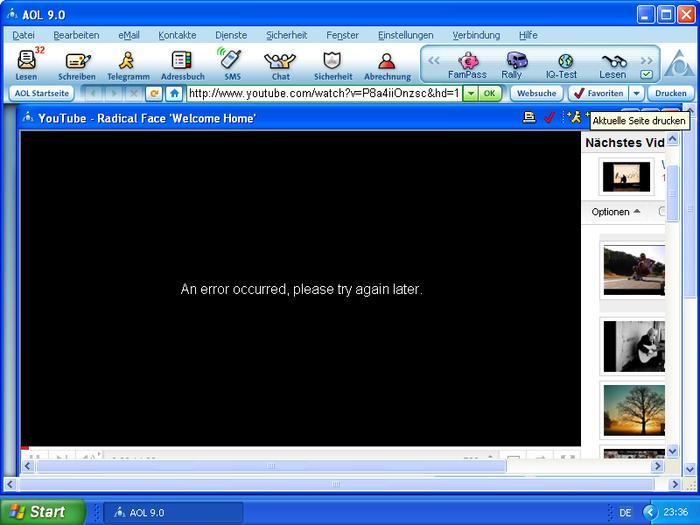Click the URL address field
Screen dimensions: 700x525
(325, 93)
